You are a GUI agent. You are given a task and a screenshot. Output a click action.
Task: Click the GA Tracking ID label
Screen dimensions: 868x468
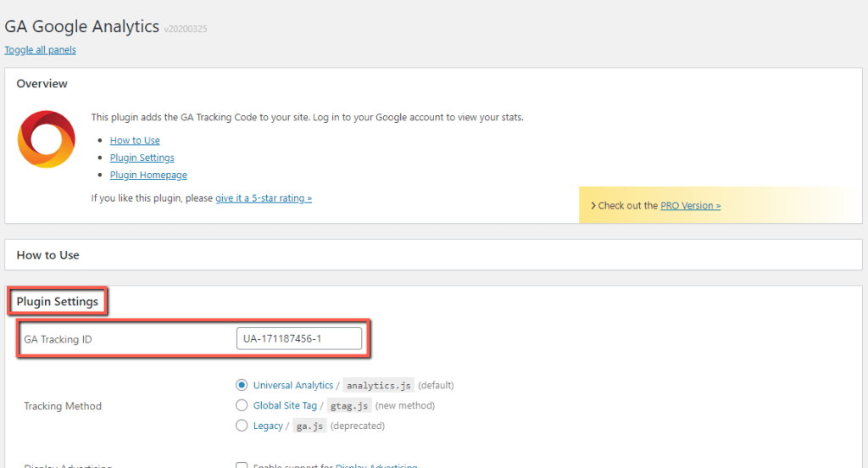point(58,339)
